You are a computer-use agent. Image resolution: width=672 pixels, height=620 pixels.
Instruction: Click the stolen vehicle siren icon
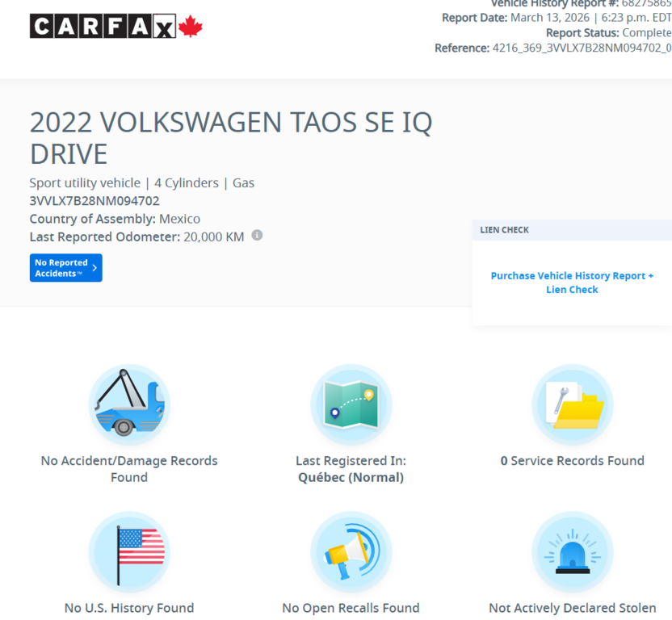click(572, 552)
